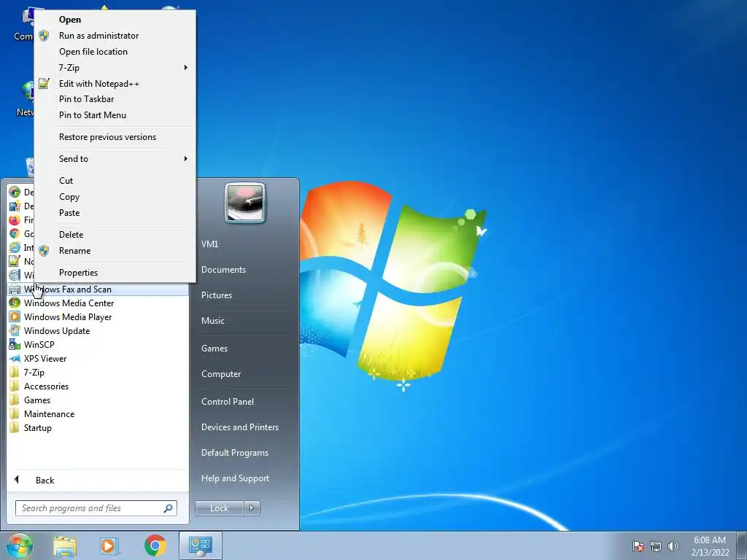Open the Documents link
The height and width of the screenshot is (560, 747).
click(223, 270)
